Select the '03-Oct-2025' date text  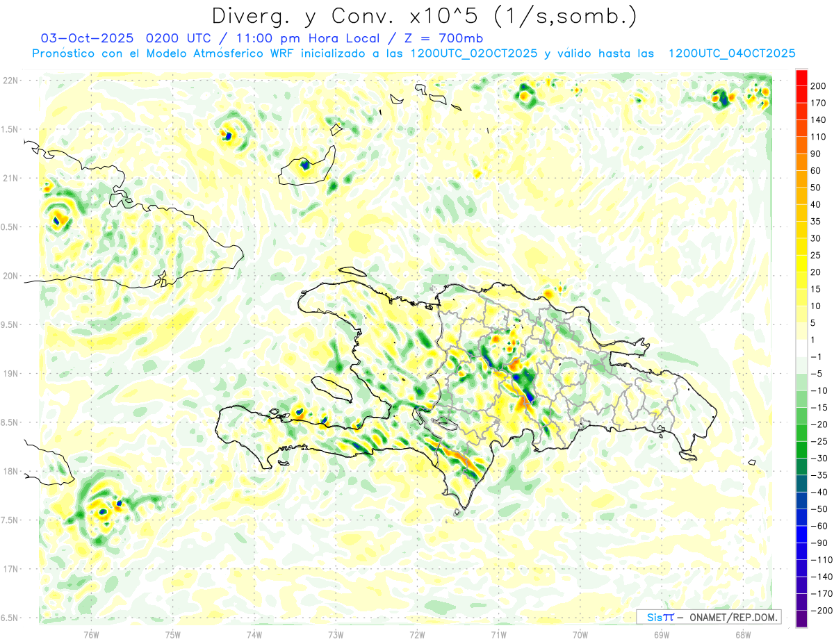point(86,38)
